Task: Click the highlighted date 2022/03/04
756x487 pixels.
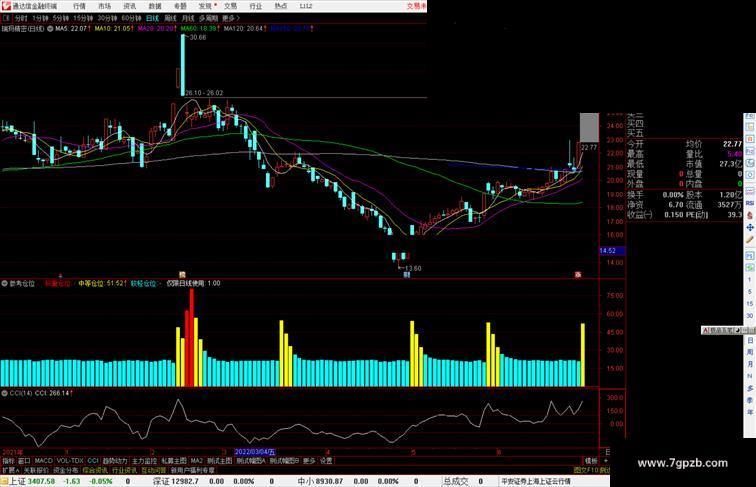Action: click(x=255, y=452)
